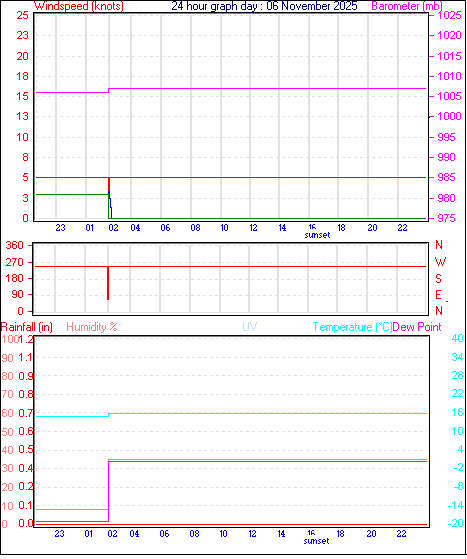Screen dimensions: 467x559
Task: Click the 'Temperature (°C)' legend title
Action: (x=352, y=327)
